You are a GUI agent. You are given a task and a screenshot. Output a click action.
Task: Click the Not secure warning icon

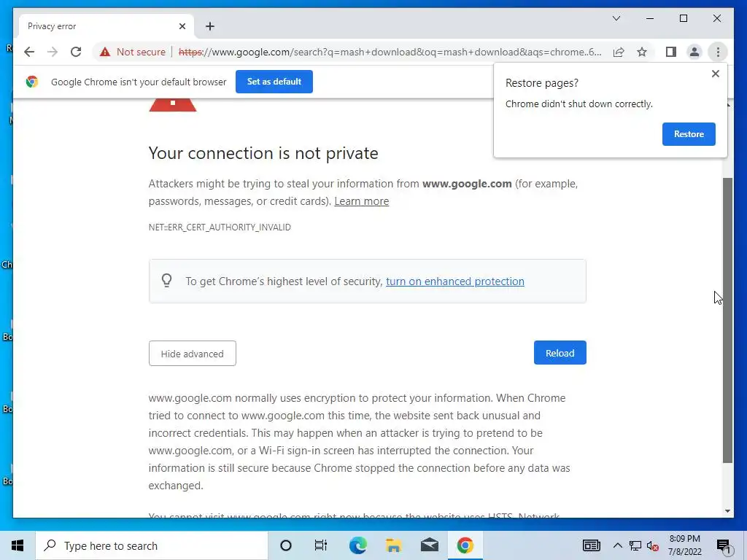click(105, 52)
